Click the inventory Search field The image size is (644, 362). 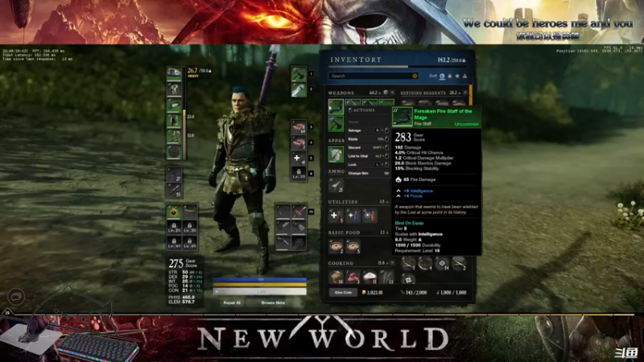pos(373,76)
